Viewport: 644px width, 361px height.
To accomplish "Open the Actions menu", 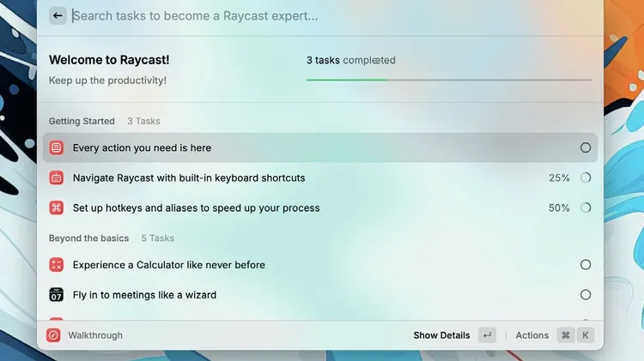I will point(532,335).
